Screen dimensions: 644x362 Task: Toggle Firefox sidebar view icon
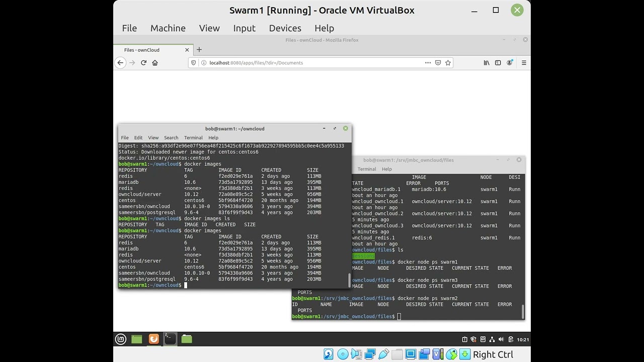498,63
